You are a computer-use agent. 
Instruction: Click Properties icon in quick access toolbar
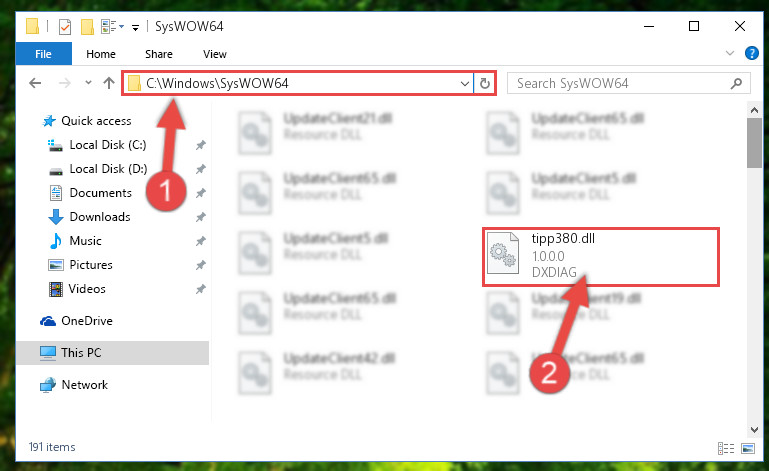(65, 26)
